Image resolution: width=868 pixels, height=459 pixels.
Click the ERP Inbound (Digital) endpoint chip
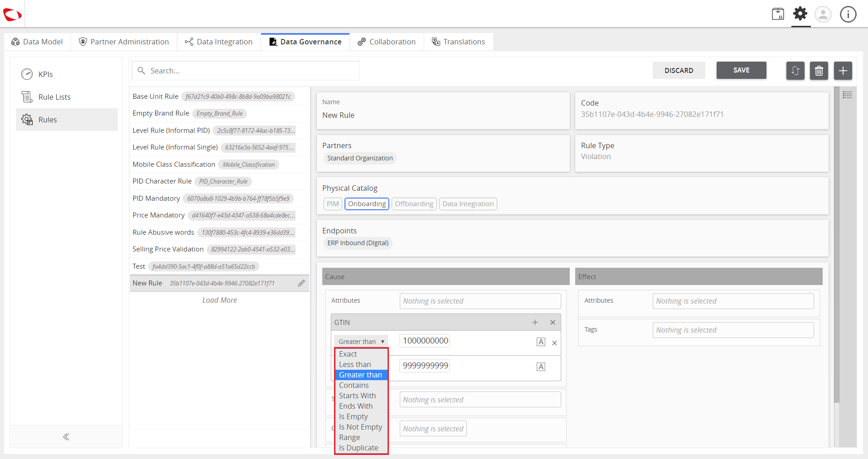coord(358,243)
